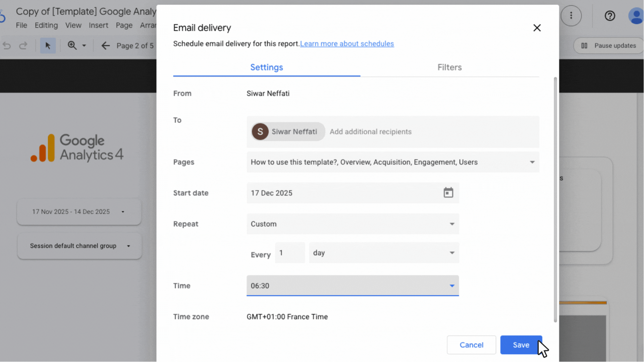
Task: Switch to the Filters tab
Action: coord(449,67)
